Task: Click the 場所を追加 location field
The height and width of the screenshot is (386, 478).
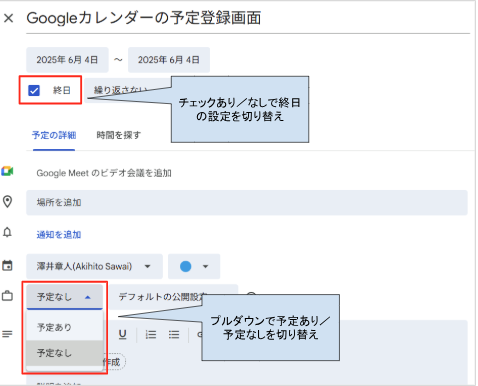Action: [x=247, y=203]
